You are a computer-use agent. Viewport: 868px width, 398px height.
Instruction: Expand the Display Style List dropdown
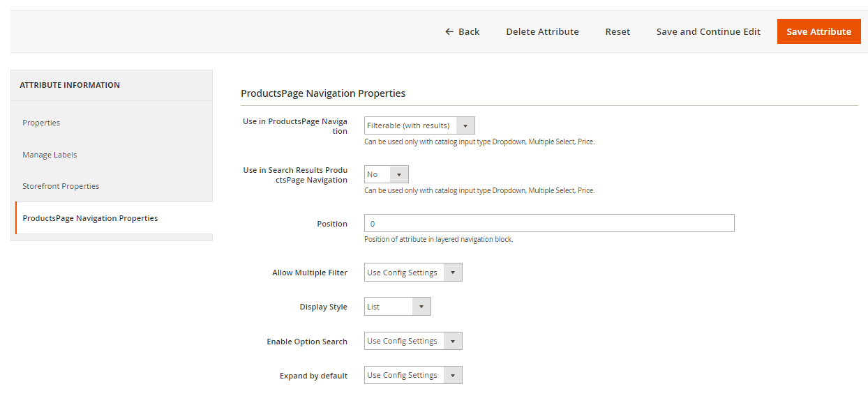pyautogui.click(x=397, y=307)
